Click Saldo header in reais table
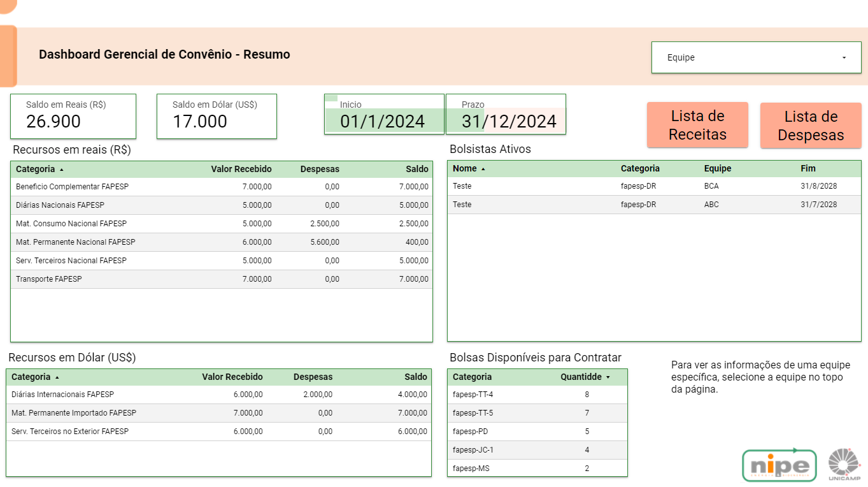The image size is (868, 487). (x=417, y=169)
